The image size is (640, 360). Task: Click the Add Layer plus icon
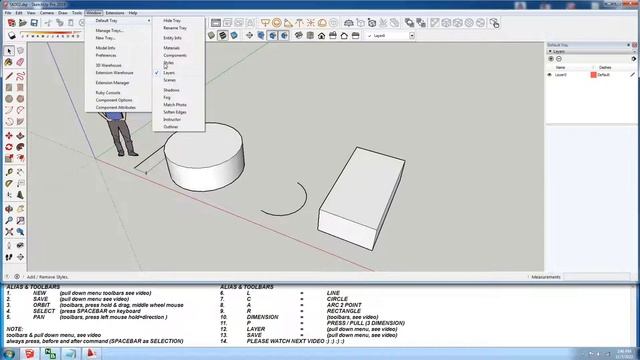click(x=551, y=59)
